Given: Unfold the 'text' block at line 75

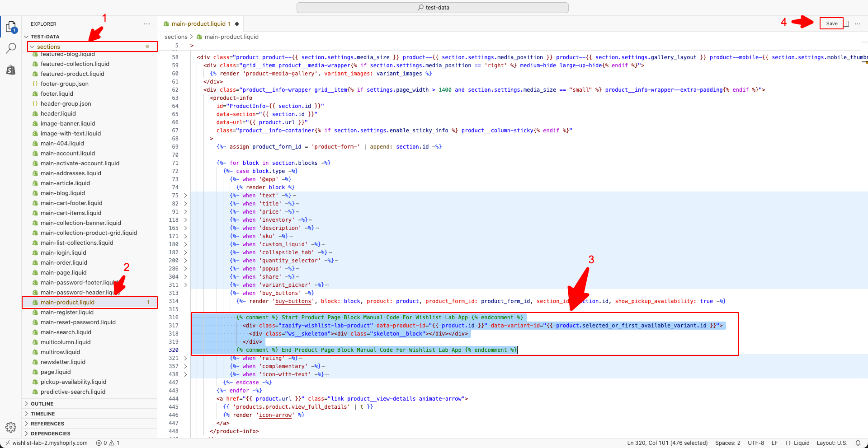Looking at the screenshot, I should [x=185, y=196].
